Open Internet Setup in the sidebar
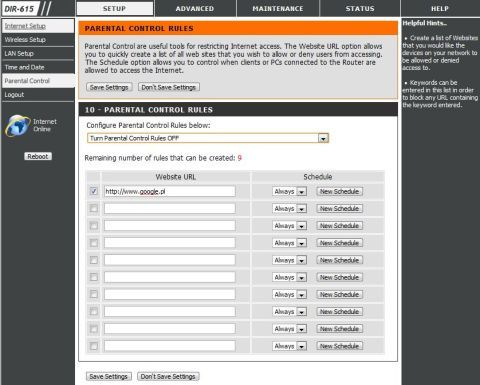The image size is (480, 385). 38,26
